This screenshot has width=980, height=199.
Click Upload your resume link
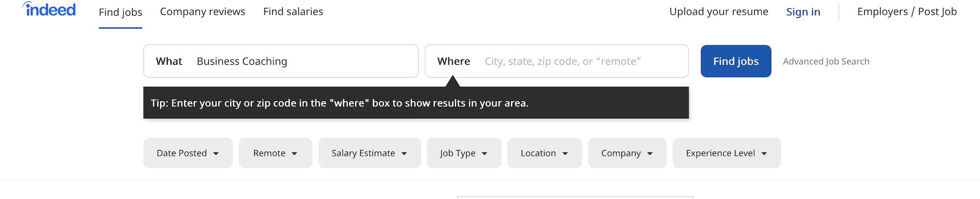click(719, 12)
